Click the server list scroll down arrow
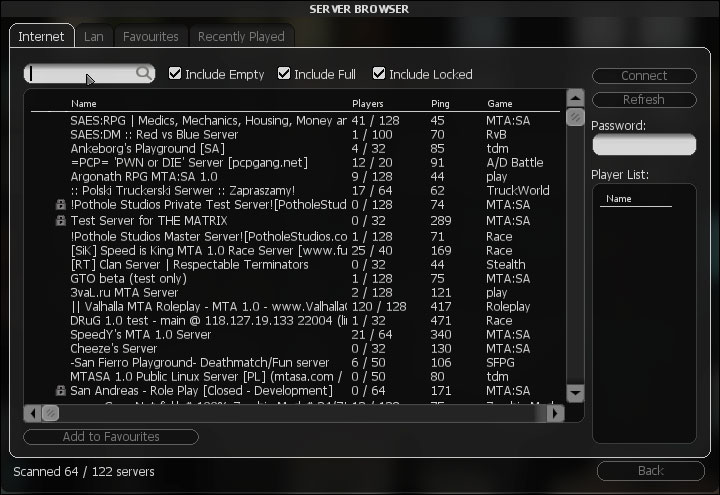Viewport: 720px width, 495px height. 575,394
